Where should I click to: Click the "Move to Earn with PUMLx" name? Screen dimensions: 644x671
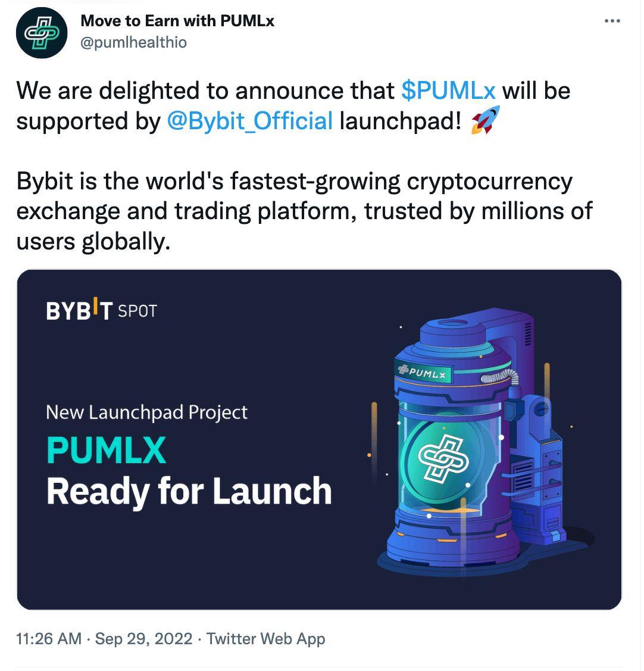click(177, 21)
